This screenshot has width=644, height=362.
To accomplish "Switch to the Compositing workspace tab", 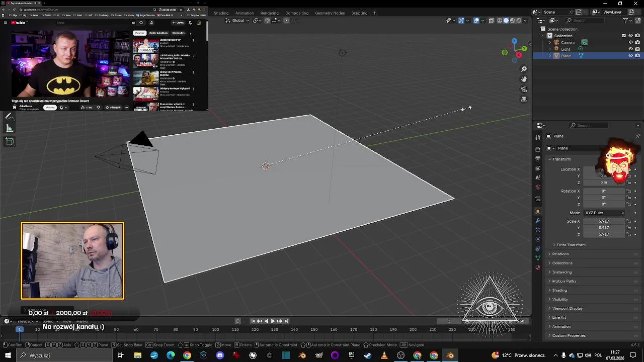I will click(x=297, y=13).
